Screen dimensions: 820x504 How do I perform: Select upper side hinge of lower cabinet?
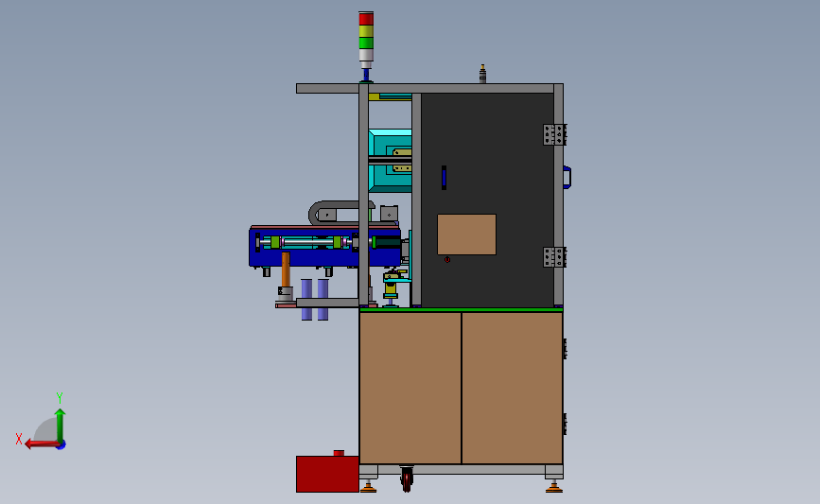click(x=565, y=349)
